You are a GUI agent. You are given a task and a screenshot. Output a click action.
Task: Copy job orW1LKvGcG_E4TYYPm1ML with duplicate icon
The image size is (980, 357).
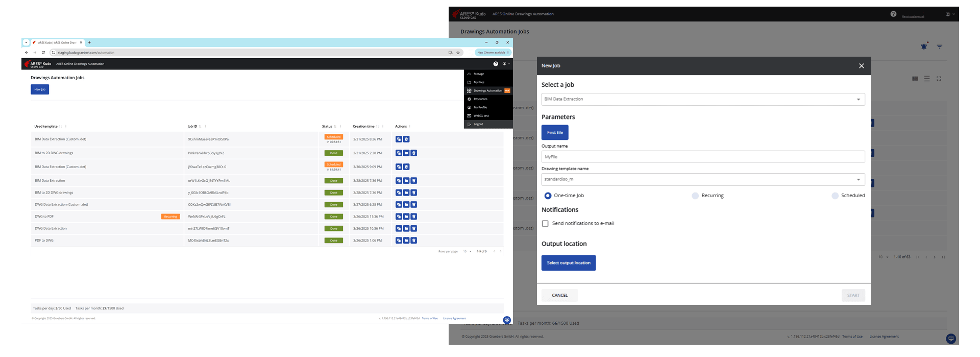coord(399,180)
